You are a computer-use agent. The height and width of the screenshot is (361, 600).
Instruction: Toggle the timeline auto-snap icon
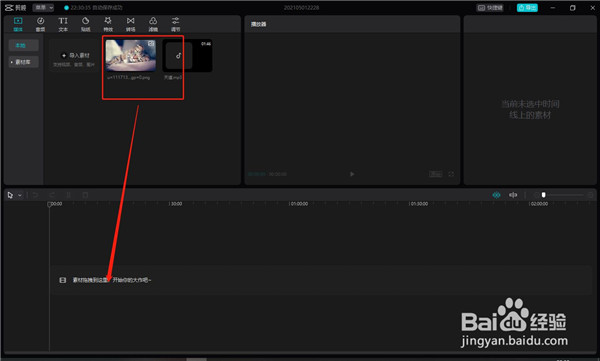click(496, 195)
